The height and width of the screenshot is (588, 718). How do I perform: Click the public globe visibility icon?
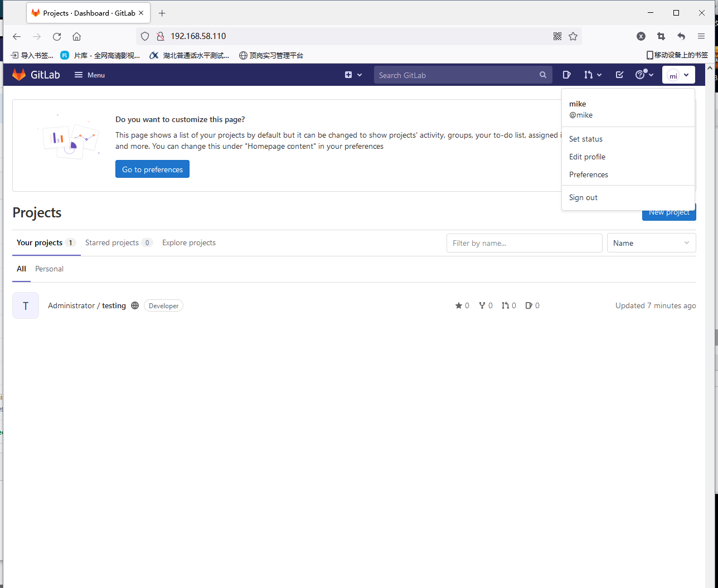coord(135,305)
